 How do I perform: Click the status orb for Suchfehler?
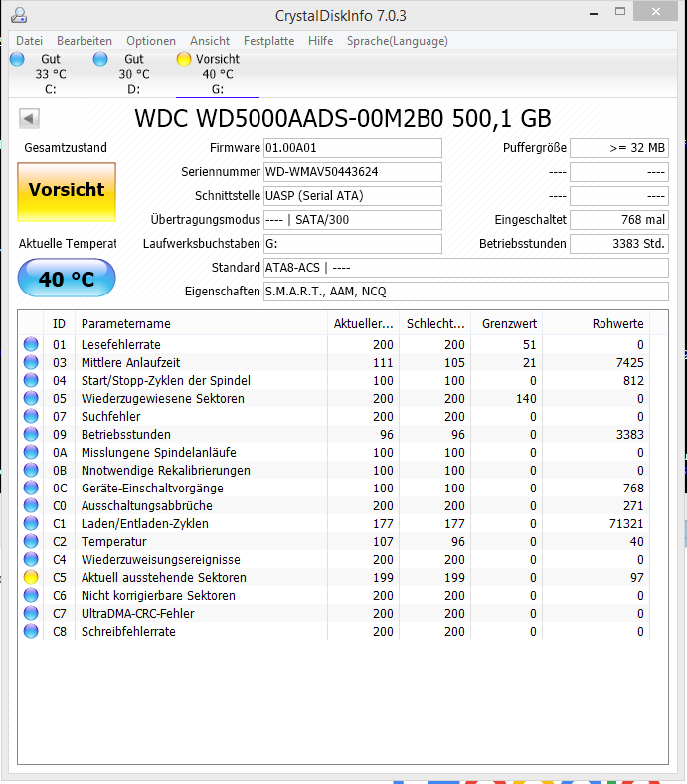coord(31,416)
